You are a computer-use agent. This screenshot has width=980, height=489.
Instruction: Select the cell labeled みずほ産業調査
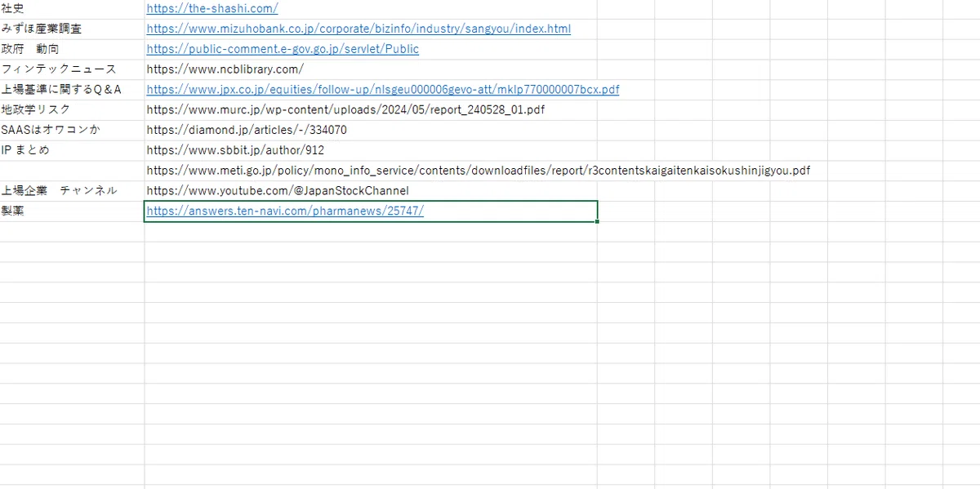pos(72,29)
